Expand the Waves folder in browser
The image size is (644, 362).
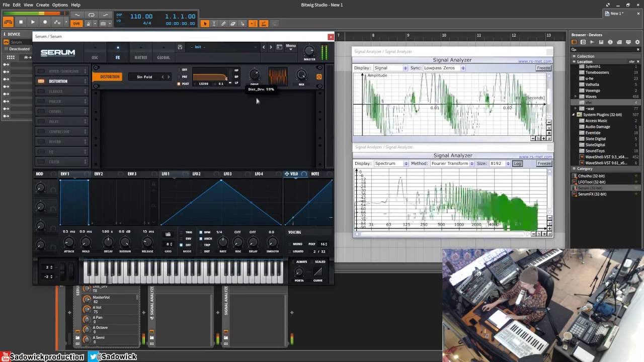[576, 97]
